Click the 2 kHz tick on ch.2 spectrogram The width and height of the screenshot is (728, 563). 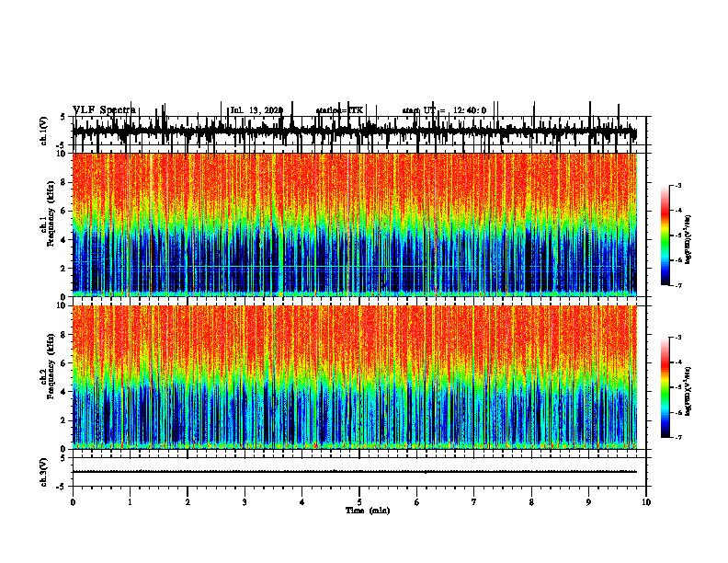click(64, 420)
